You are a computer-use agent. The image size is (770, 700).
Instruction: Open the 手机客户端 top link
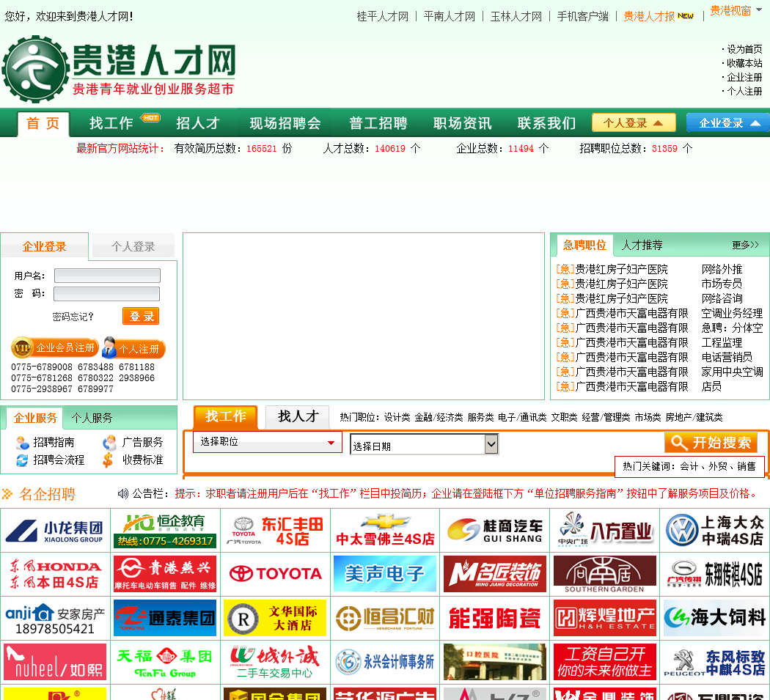pyautogui.click(x=582, y=16)
